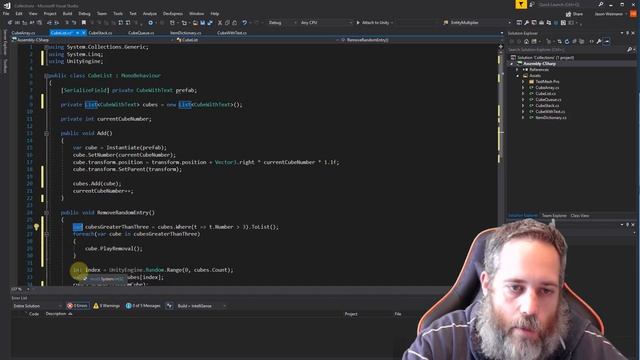Open the RemoveRandomEntry member navigation dropdown
Screen dimensions: 640x360
(x=420, y=40)
